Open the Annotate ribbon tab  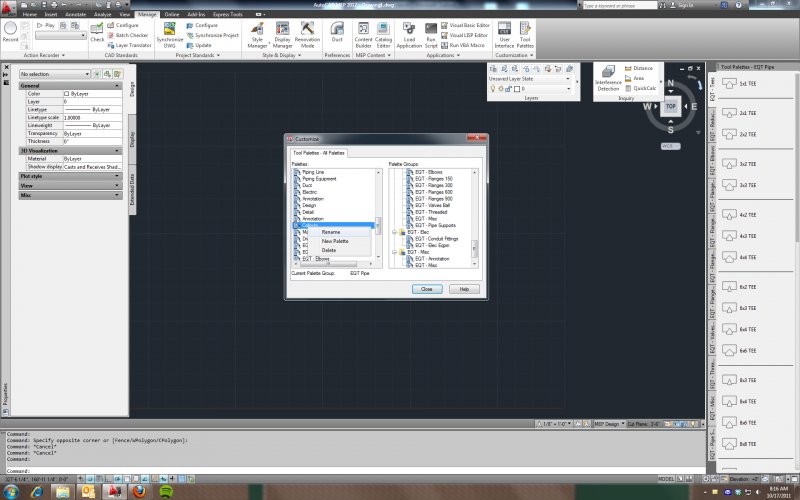[x=76, y=14]
